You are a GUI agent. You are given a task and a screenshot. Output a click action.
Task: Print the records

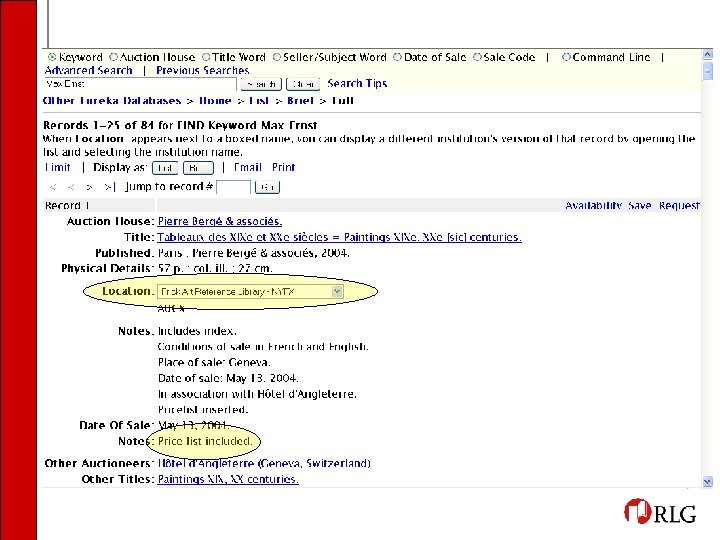tap(283, 167)
